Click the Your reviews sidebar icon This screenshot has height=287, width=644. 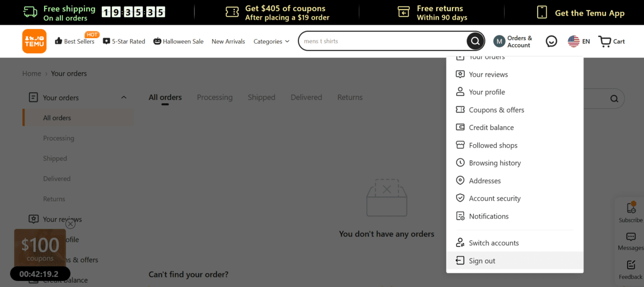tap(33, 219)
